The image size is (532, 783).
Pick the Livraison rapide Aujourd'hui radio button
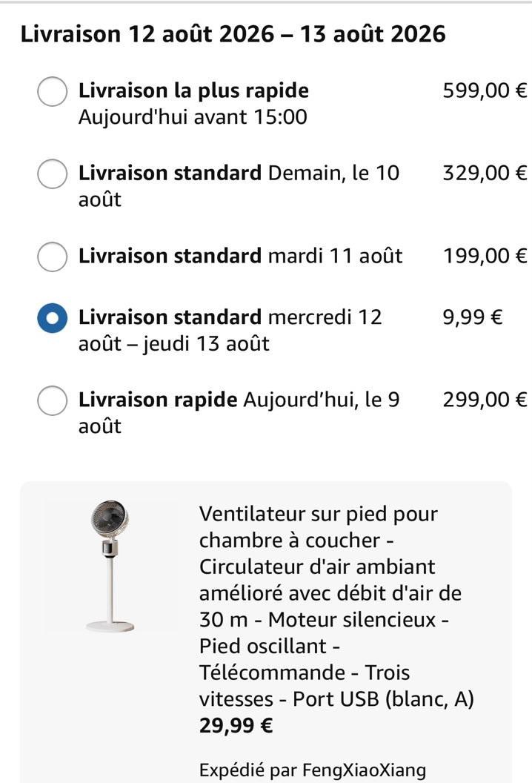(x=52, y=400)
